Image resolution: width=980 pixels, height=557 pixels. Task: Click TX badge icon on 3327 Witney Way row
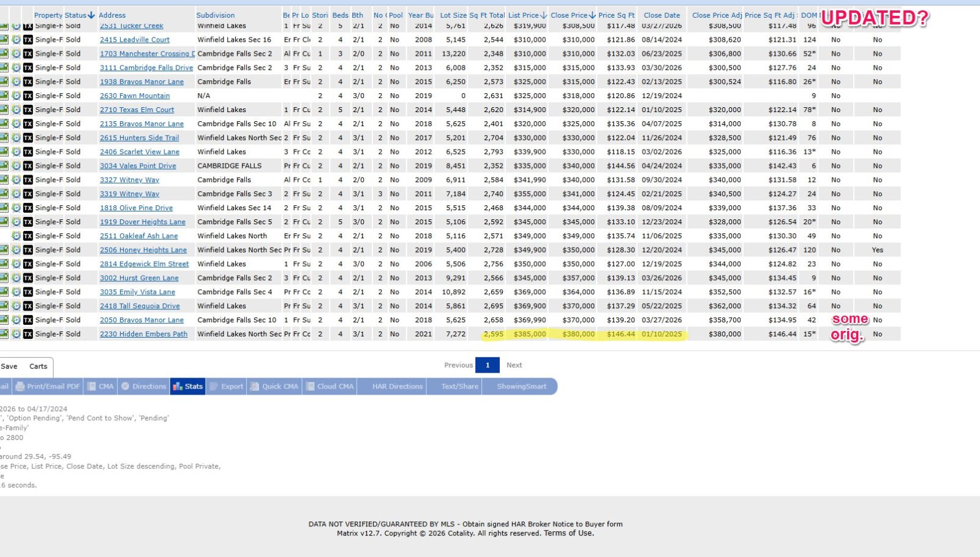[28, 180]
